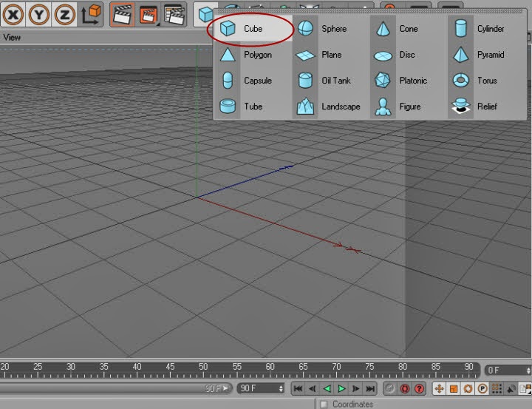The height and width of the screenshot is (409, 532).
Task: Select Cube from the primitives palette
Action: click(253, 29)
